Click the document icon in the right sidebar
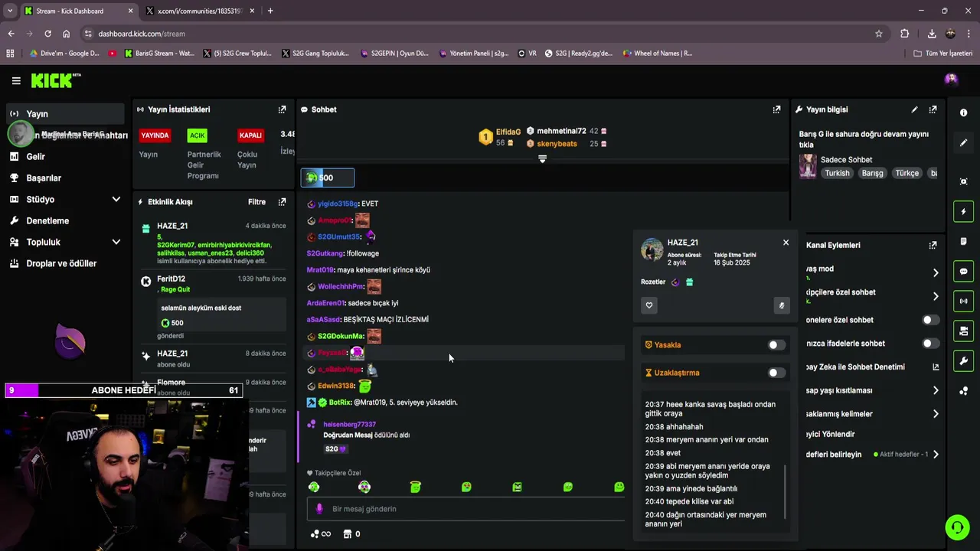Image resolution: width=980 pixels, height=551 pixels. (963, 241)
